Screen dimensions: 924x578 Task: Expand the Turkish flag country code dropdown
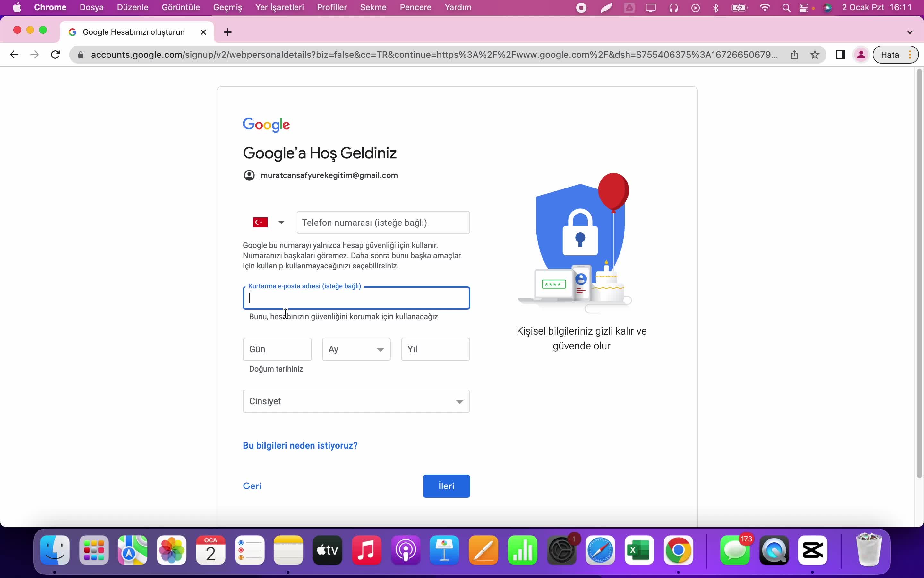pos(269,223)
